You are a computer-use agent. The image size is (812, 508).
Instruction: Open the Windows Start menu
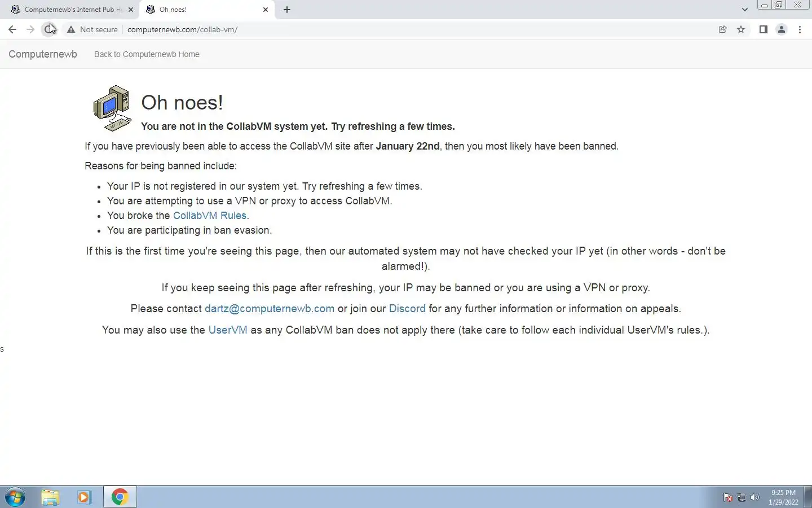[x=15, y=497]
